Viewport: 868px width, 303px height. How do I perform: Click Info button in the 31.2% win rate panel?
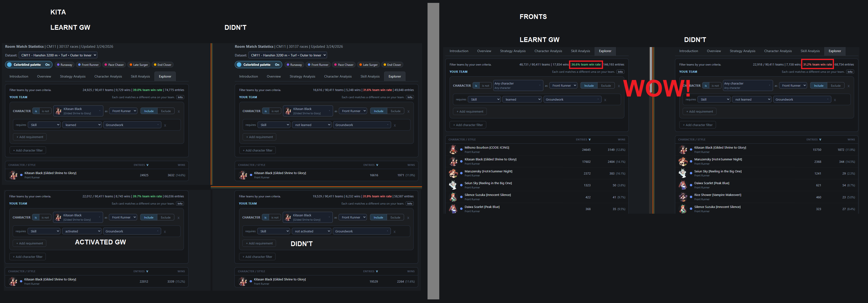coord(850,72)
